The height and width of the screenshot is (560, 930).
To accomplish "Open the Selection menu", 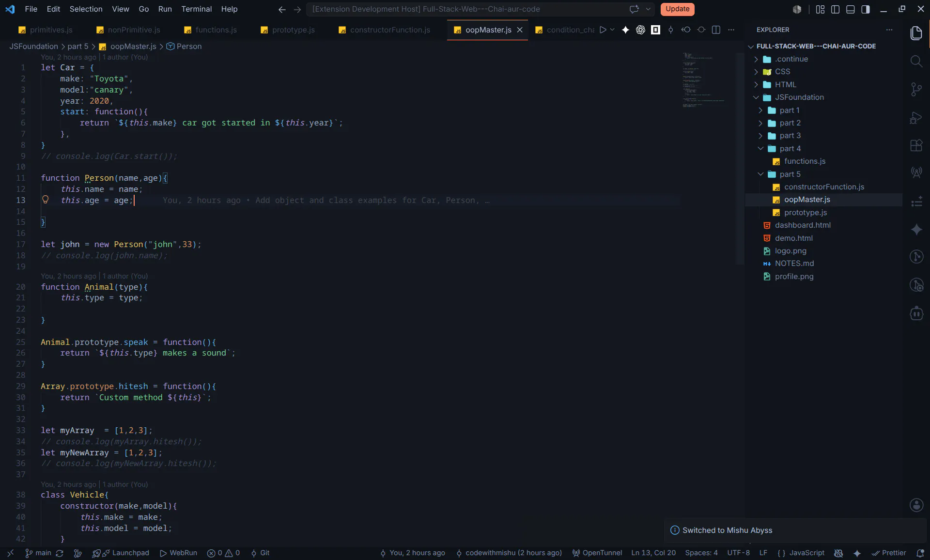I will pos(86,9).
